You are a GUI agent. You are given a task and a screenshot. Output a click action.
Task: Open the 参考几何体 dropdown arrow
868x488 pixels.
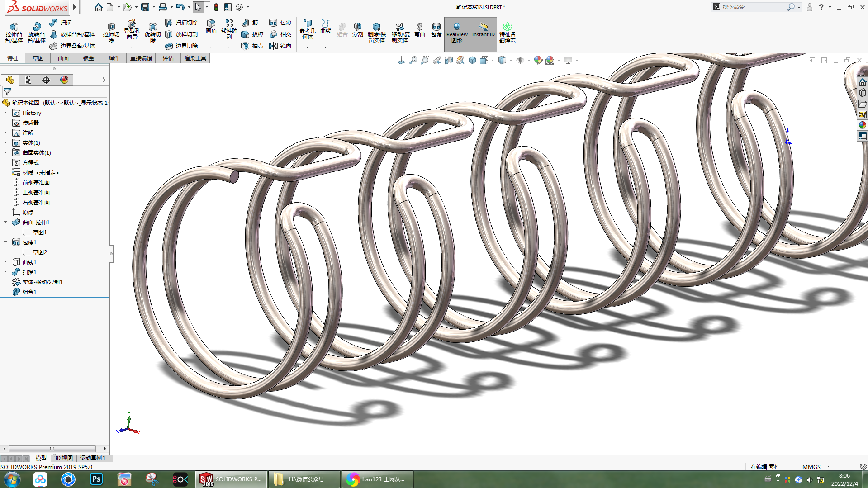tap(307, 47)
